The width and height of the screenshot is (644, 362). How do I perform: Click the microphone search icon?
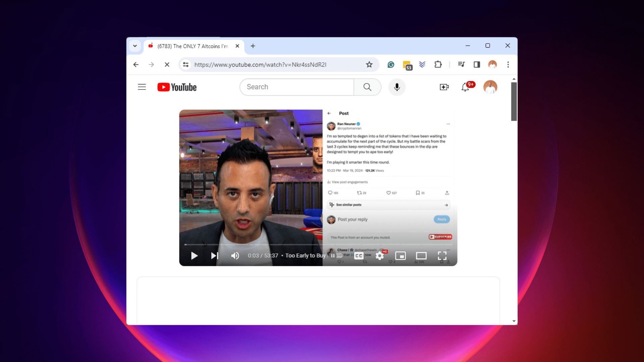pos(397,86)
